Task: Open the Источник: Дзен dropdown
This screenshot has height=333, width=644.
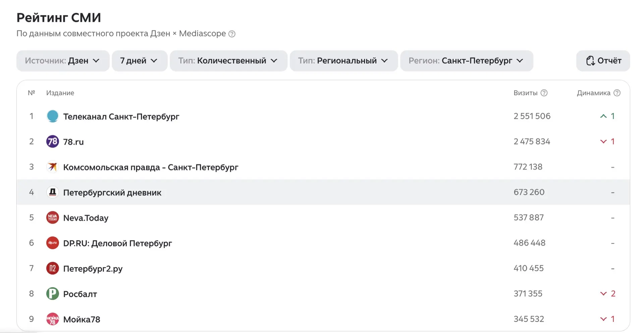Action: [x=63, y=61]
